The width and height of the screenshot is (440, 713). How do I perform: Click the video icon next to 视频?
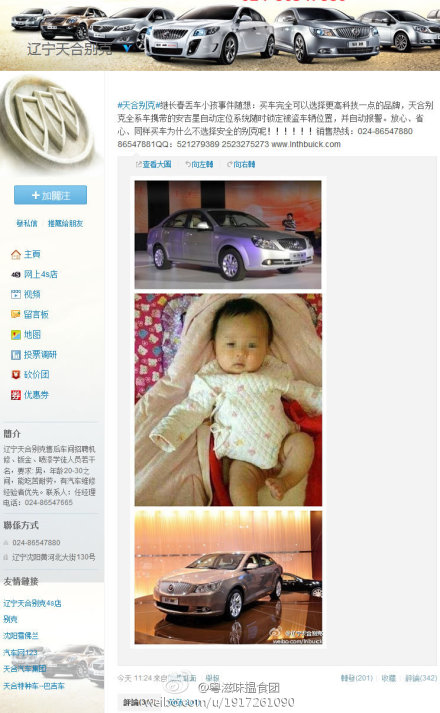16,294
